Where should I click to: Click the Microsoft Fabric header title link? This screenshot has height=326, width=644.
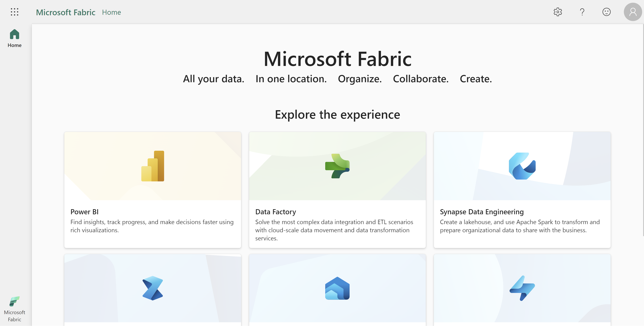66,12
